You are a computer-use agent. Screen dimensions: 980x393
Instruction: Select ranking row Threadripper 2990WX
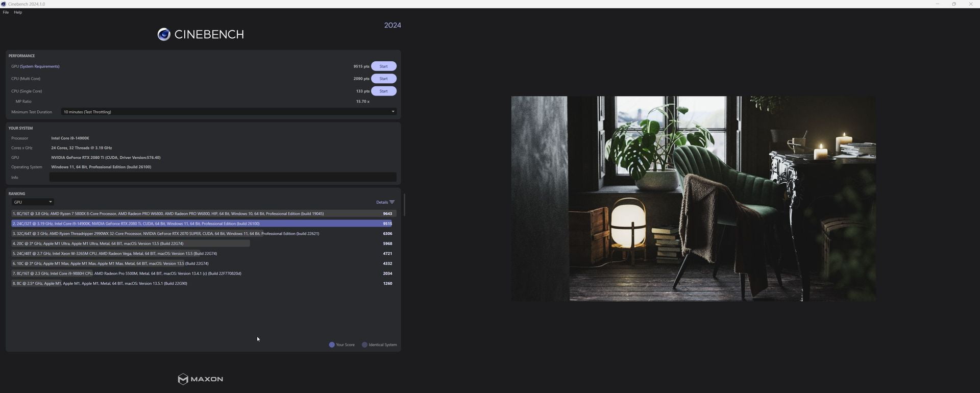point(203,234)
